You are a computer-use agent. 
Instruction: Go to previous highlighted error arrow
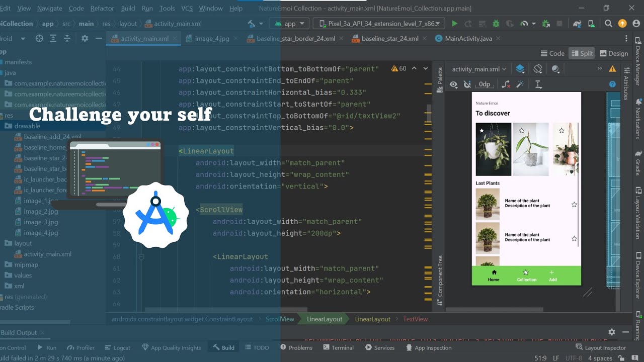click(x=414, y=68)
